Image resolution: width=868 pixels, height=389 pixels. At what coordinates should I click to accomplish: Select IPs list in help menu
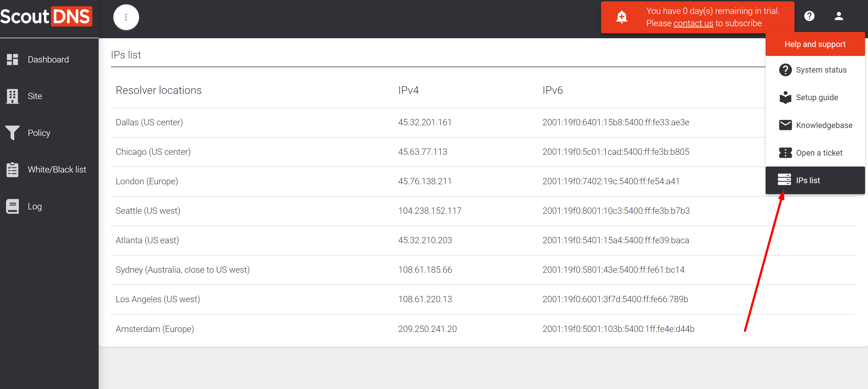(807, 180)
